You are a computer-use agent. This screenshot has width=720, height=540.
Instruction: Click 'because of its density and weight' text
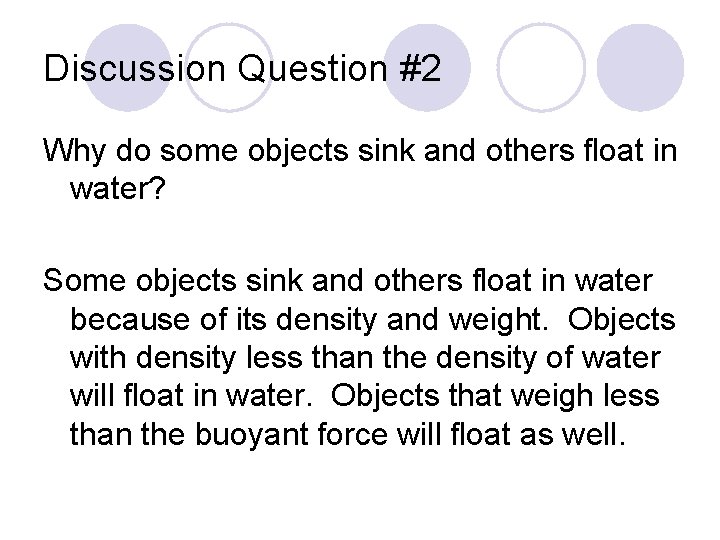309,320
